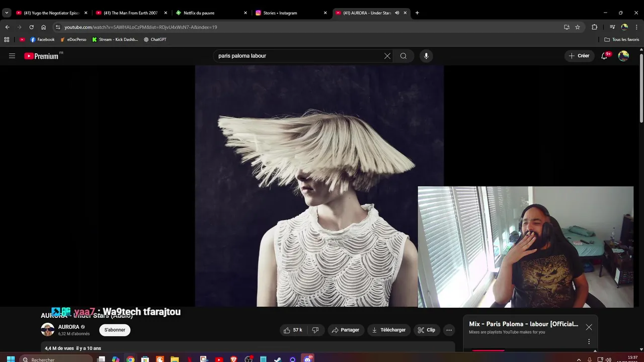Click the Télécharger download button

388,330
